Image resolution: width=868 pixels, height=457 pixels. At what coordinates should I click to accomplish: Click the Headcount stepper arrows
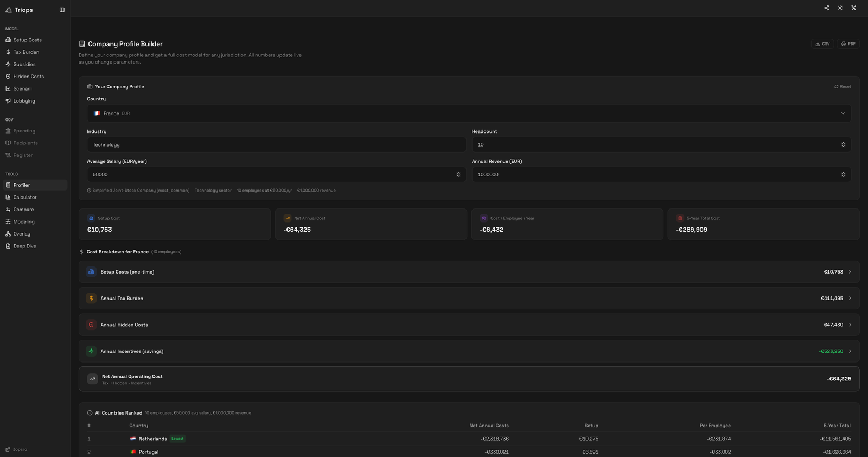pyautogui.click(x=843, y=145)
